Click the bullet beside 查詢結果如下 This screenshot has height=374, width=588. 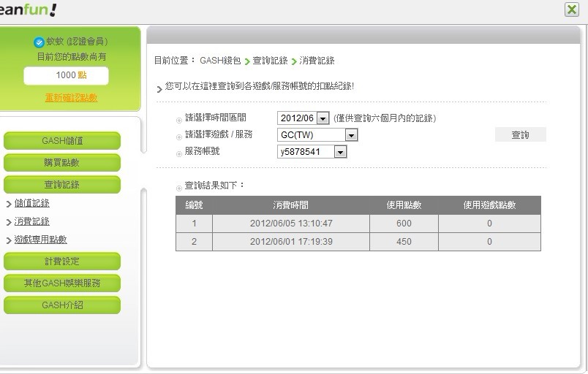point(179,188)
